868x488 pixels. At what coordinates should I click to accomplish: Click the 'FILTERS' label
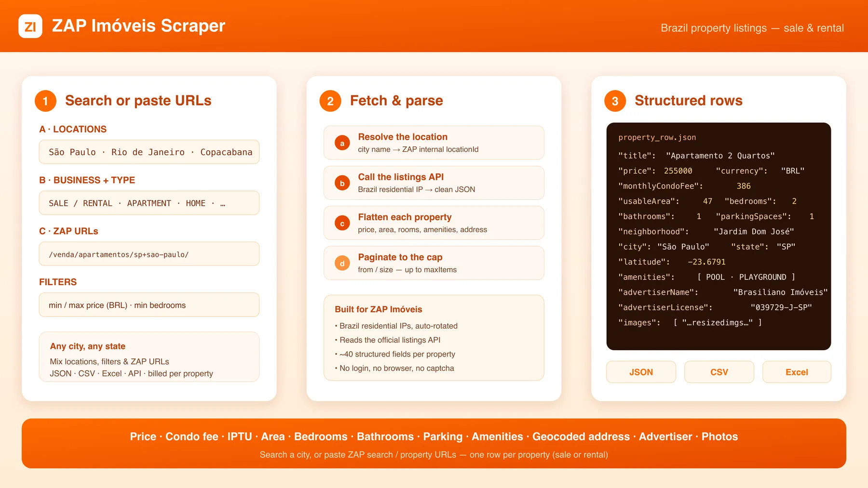pyautogui.click(x=58, y=282)
